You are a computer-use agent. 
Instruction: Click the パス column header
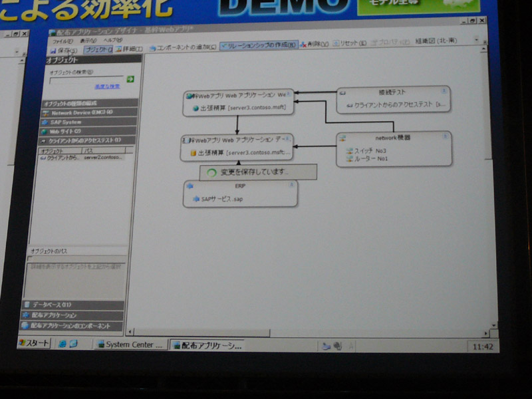pyautogui.click(x=104, y=150)
